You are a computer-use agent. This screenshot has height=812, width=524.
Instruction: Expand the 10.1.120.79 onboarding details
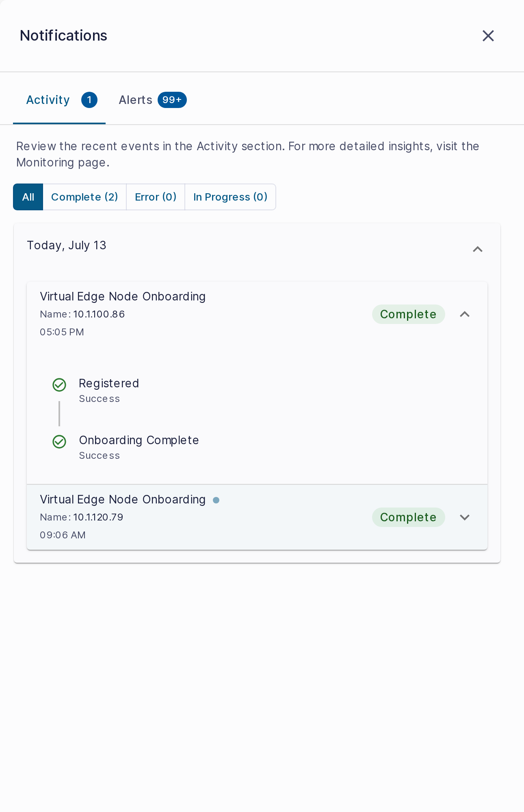click(465, 517)
